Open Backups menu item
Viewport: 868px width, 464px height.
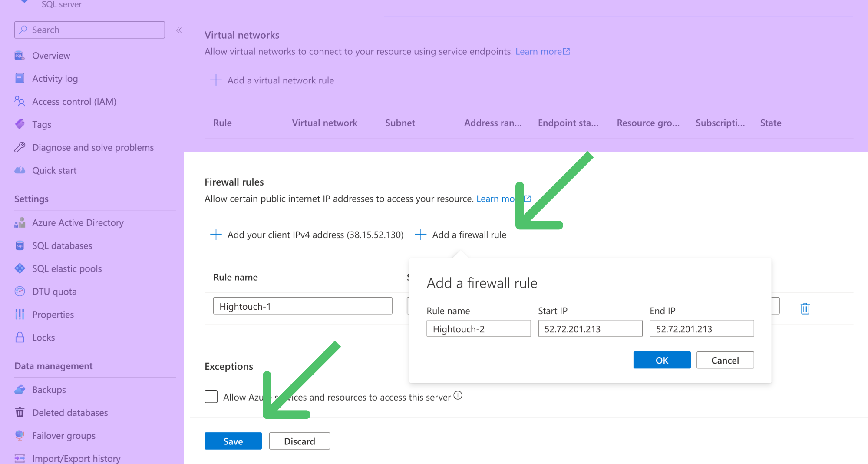click(x=49, y=390)
